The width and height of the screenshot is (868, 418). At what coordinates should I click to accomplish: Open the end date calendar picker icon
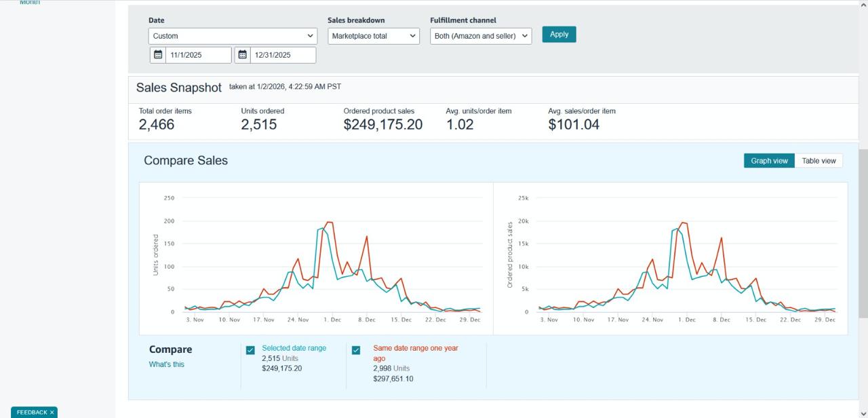click(243, 55)
